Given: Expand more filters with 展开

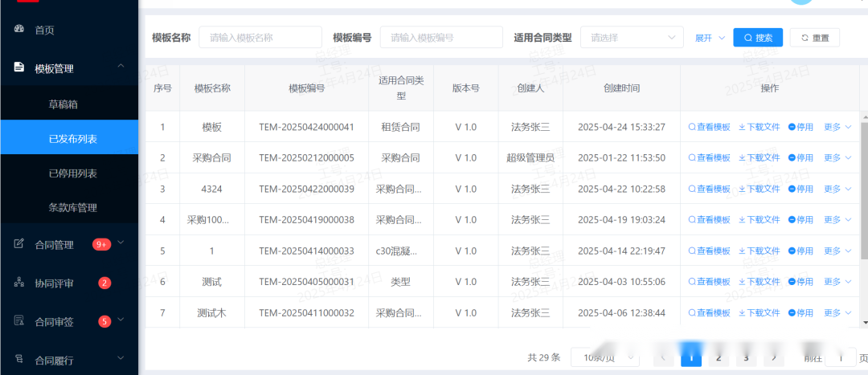Looking at the screenshot, I should point(709,38).
